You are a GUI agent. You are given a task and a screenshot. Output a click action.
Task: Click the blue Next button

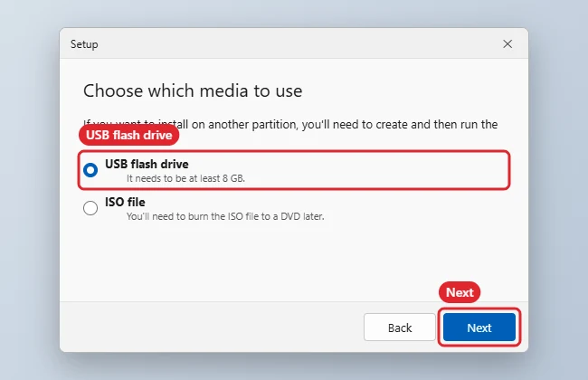479,328
